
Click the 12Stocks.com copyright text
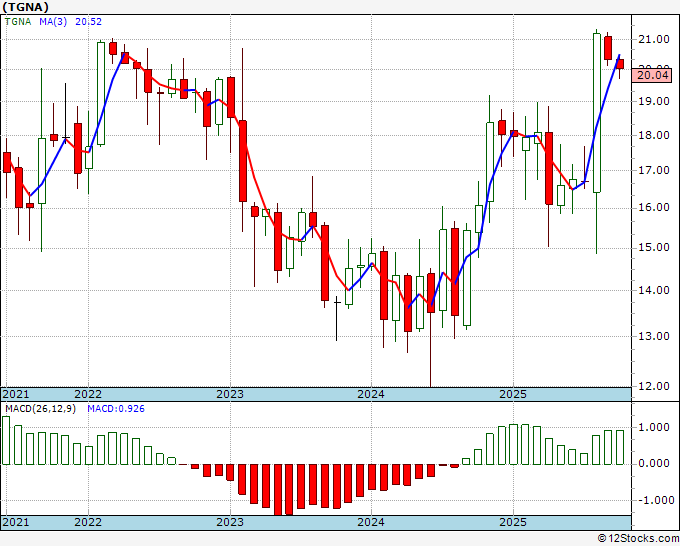638,539
